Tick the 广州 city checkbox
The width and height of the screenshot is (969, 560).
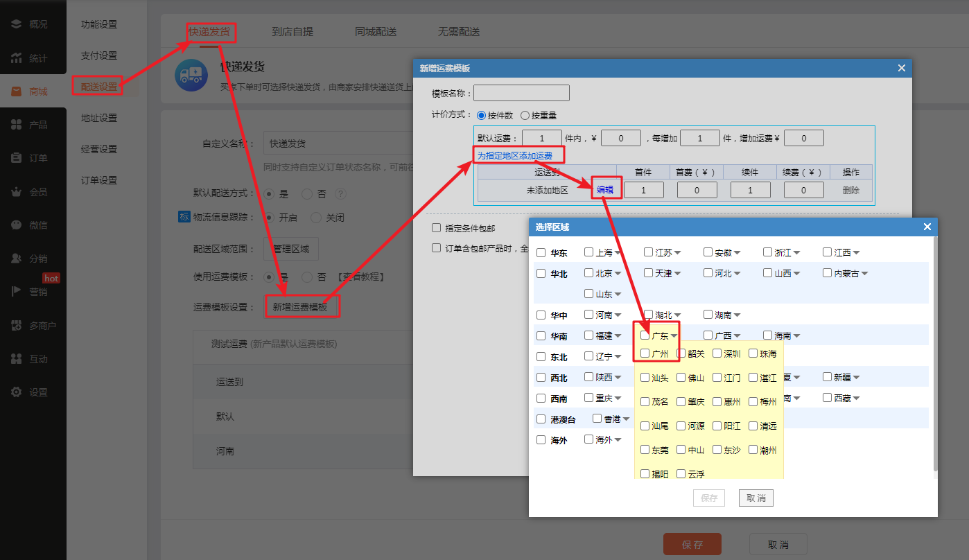[x=645, y=353]
